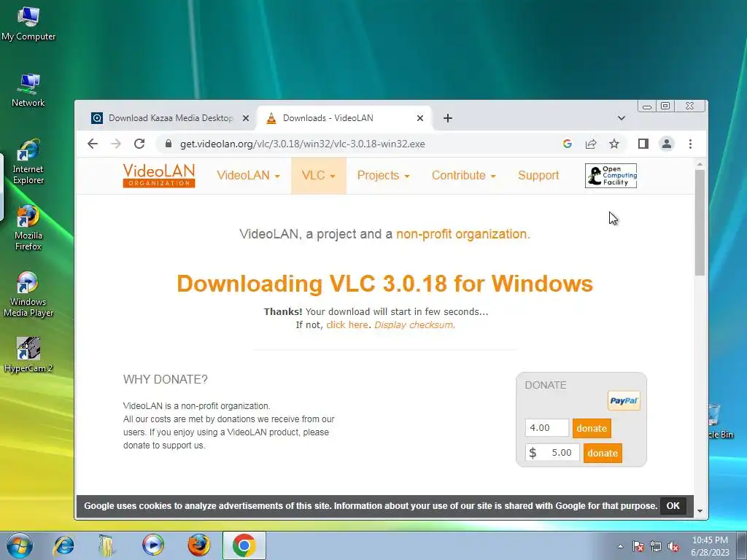Bookmark this page with the star icon
The width and height of the screenshot is (747, 560).
tap(614, 144)
